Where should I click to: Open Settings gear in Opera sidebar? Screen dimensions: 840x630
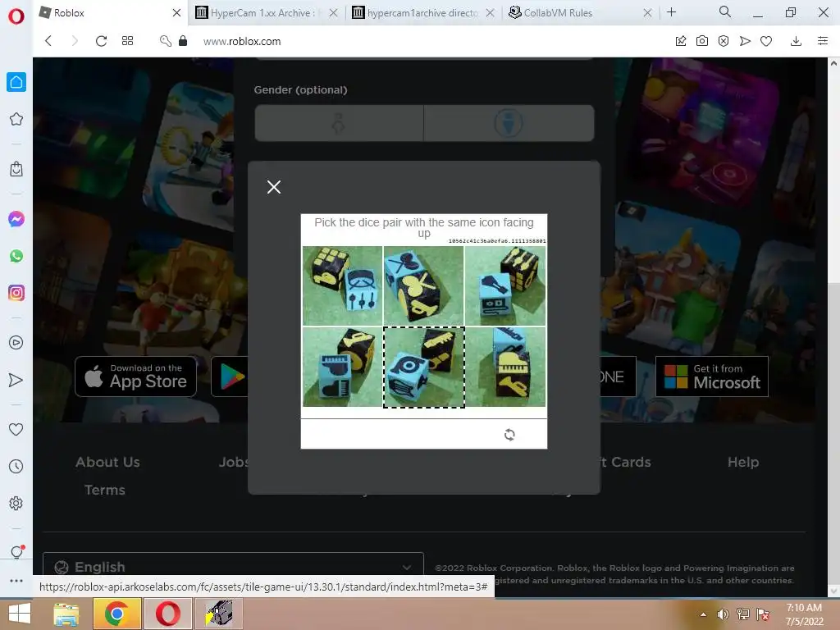pos(16,504)
